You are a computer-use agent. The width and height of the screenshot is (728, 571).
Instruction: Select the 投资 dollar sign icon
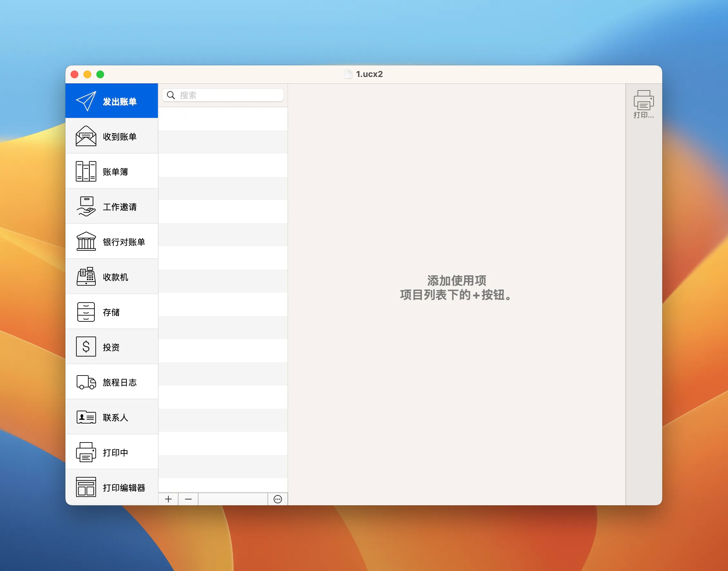pyautogui.click(x=86, y=347)
